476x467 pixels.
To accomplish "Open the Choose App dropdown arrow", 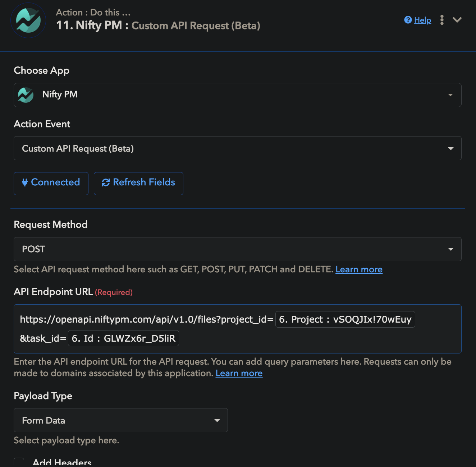I will 450,95.
